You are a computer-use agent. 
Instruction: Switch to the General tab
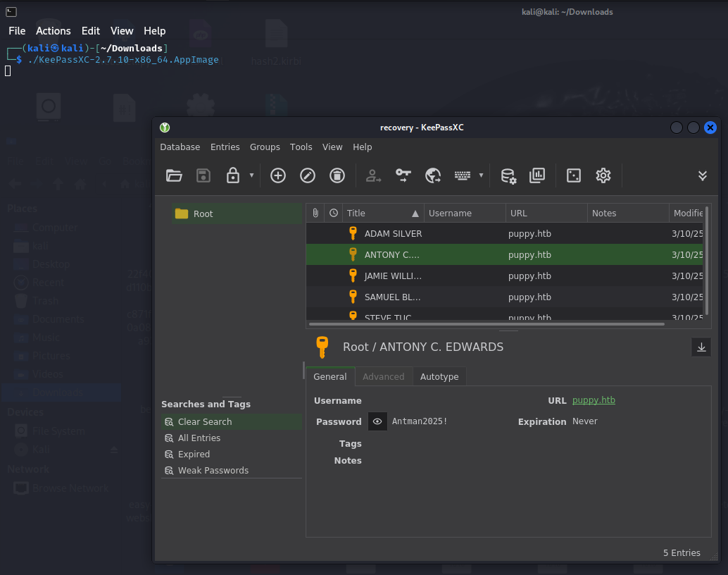coord(330,376)
